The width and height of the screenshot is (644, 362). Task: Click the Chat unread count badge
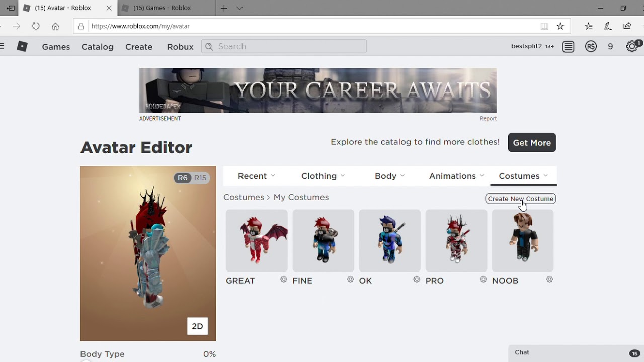634,353
